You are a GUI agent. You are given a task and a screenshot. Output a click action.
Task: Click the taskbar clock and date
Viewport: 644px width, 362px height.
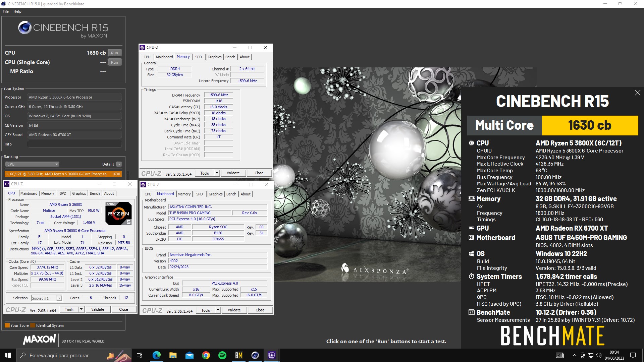point(614,355)
